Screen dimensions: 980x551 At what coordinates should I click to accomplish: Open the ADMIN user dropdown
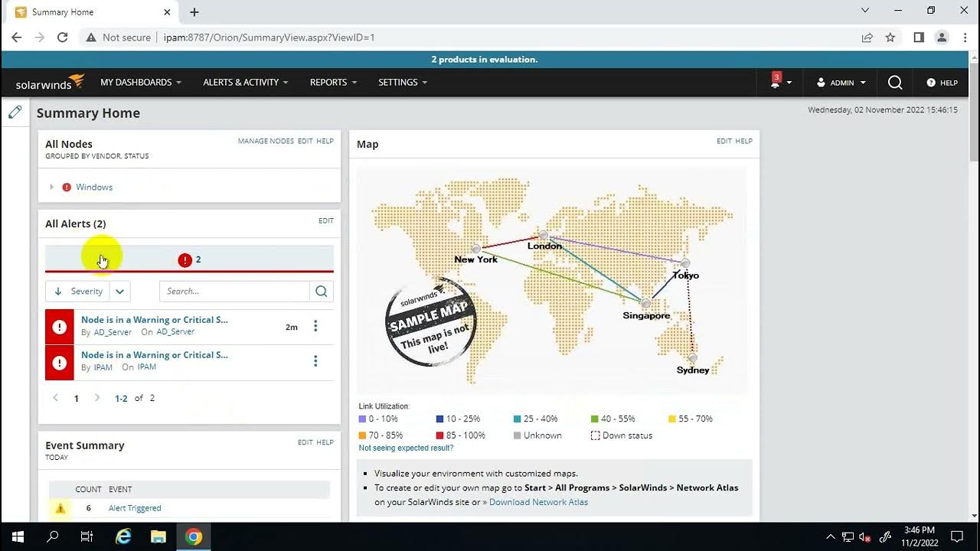click(x=841, y=83)
